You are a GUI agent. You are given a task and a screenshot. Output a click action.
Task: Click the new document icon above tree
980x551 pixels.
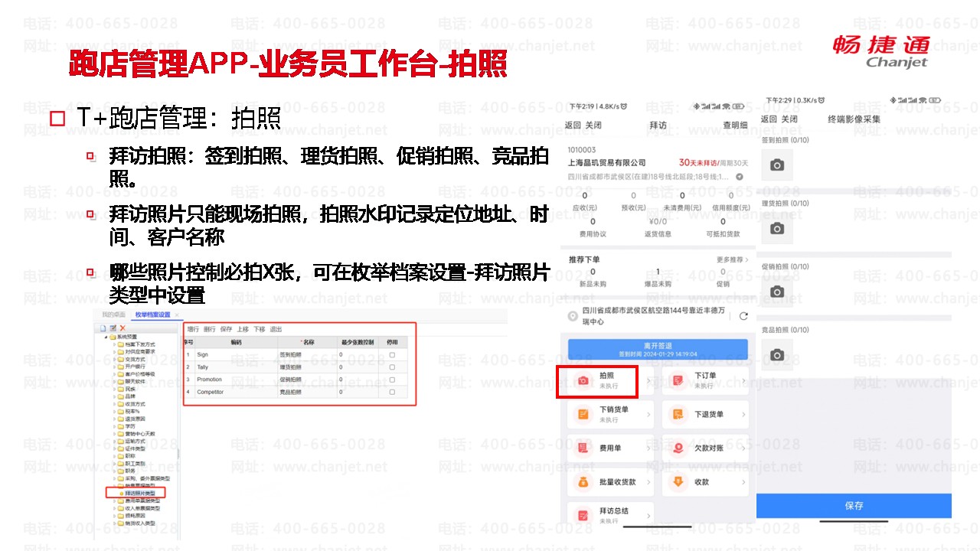(103, 328)
